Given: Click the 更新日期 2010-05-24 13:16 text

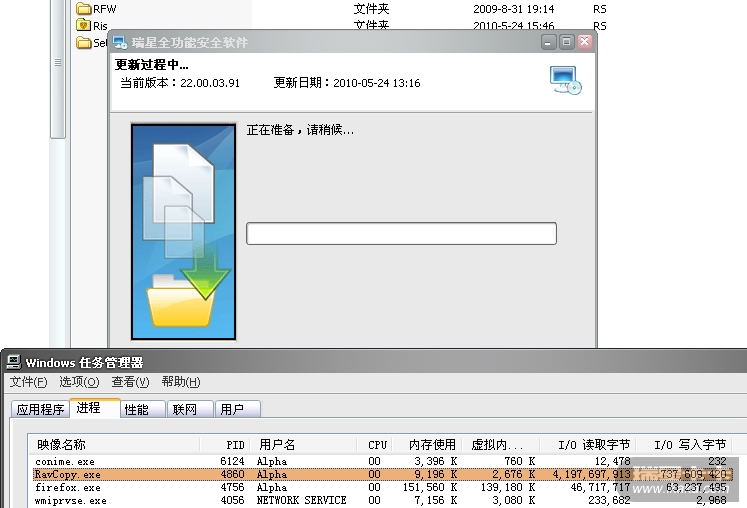Looking at the screenshot, I should (347, 83).
